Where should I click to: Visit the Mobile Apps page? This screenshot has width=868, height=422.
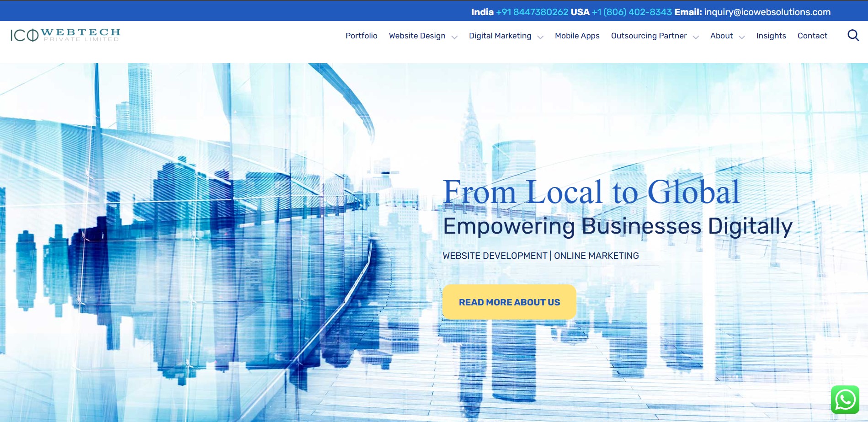coord(577,36)
